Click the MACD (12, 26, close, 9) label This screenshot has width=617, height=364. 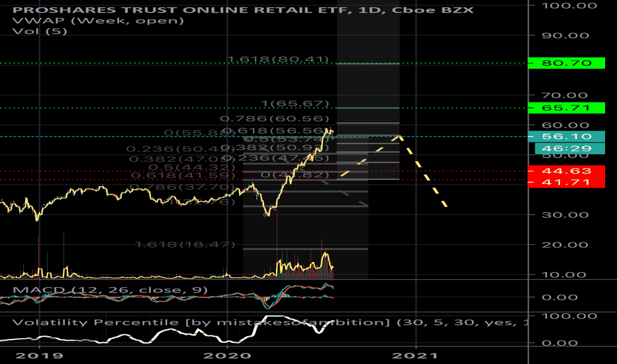(x=110, y=291)
